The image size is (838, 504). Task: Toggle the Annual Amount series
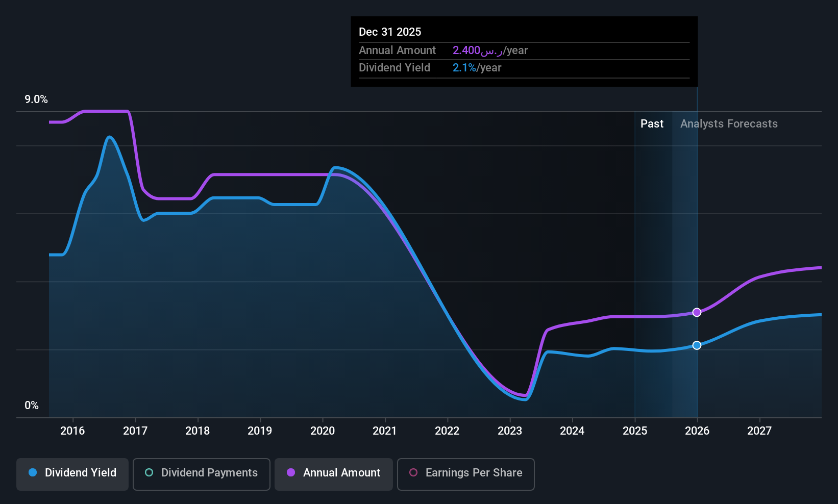(334, 474)
